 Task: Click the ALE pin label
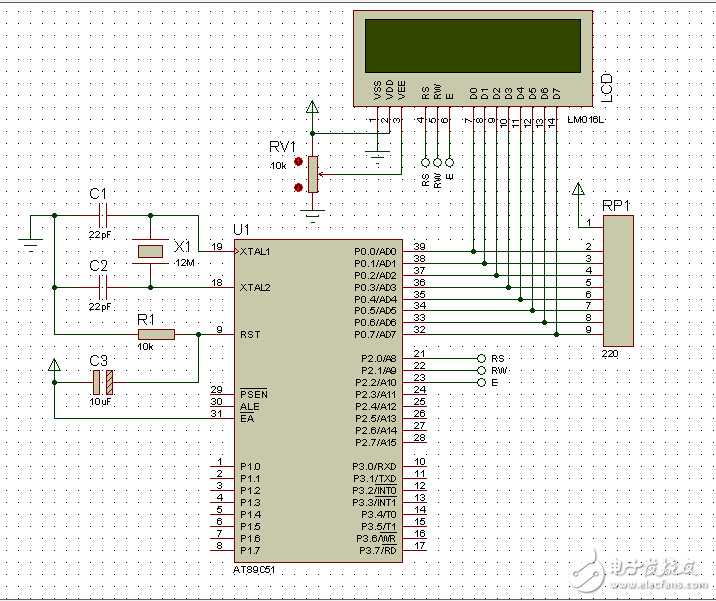click(249, 406)
